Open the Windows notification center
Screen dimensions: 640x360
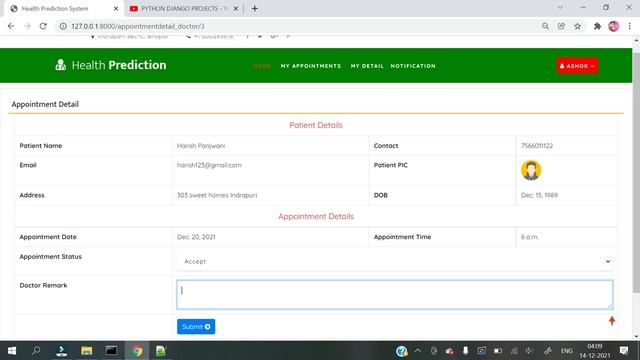pos(624,351)
